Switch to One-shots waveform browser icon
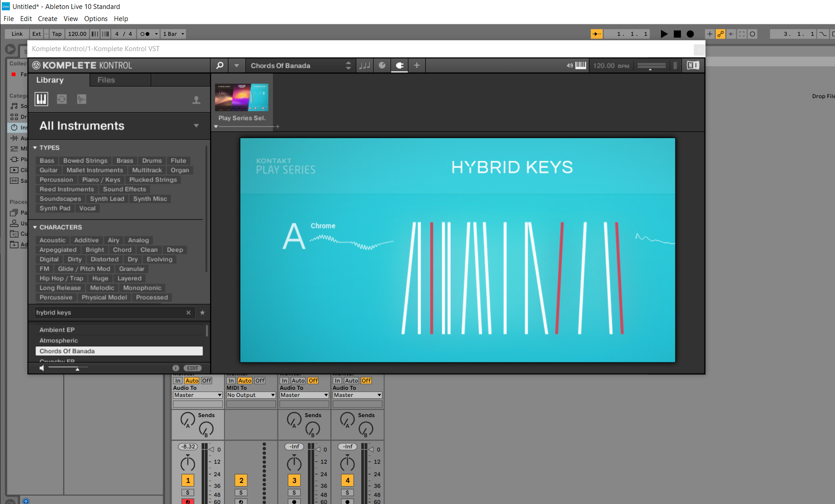 [x=82, y=99]
